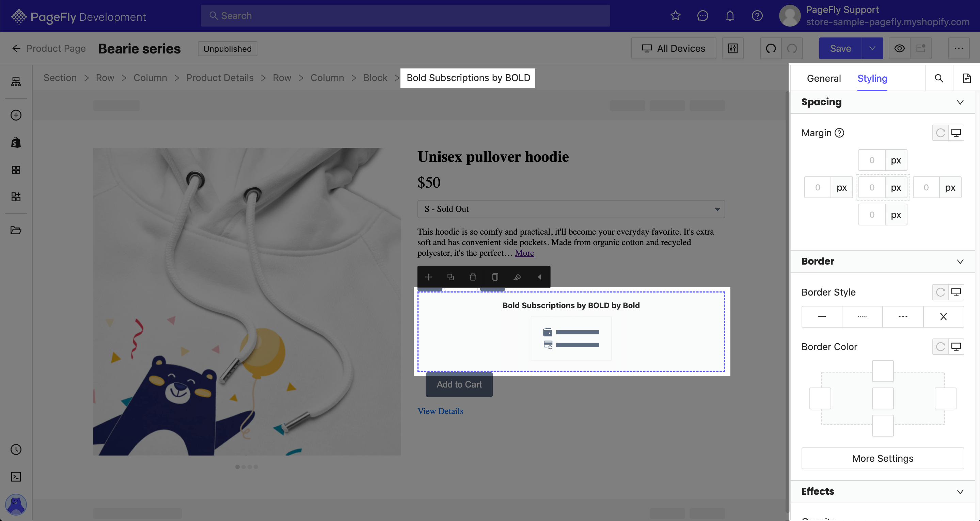Collapse the Effects section
Viewport: 980px width, 521px height.
coord(960,492)
